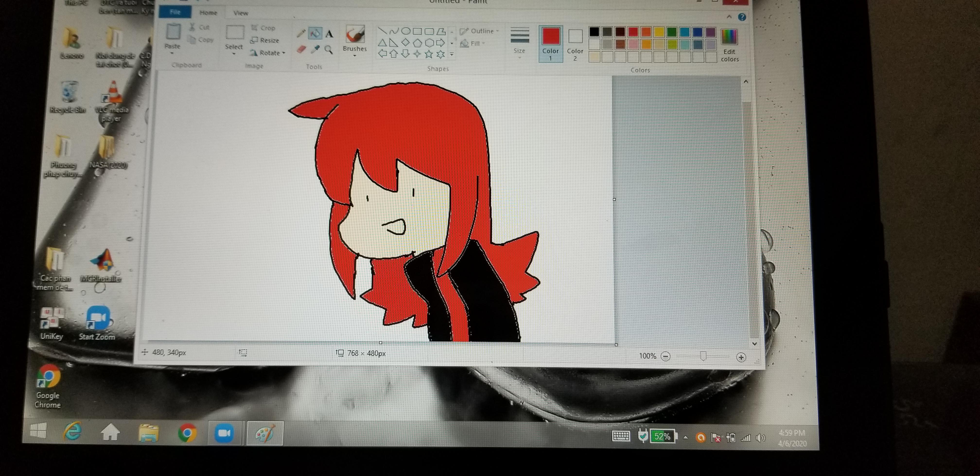Select the five-point star shape
This screenshot has height=476, width=980.
pos(429,54)
